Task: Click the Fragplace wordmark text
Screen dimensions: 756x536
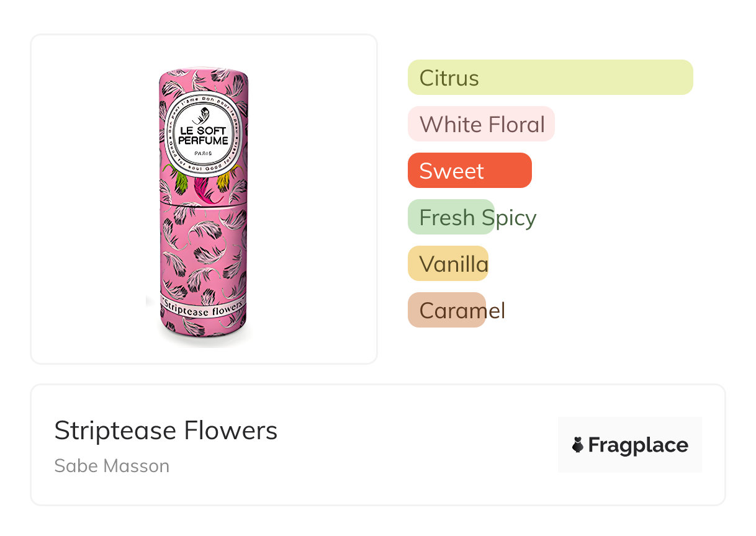Action: 638,445
